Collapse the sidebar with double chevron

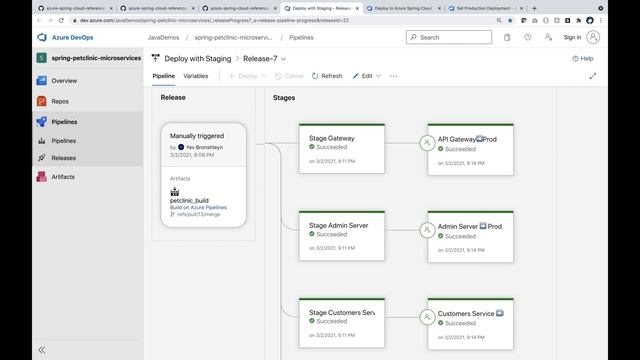42,350
